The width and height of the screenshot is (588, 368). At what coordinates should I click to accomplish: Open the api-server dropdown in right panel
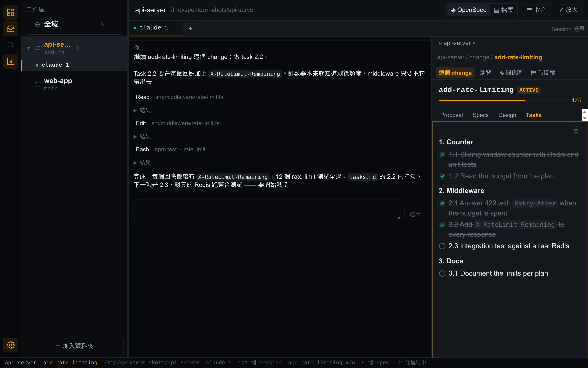click(457, 43)
